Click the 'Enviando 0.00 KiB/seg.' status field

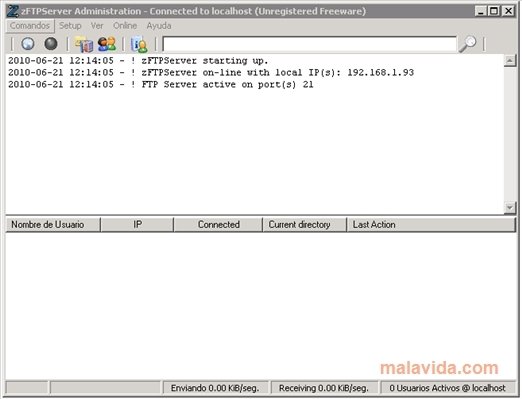215,388
